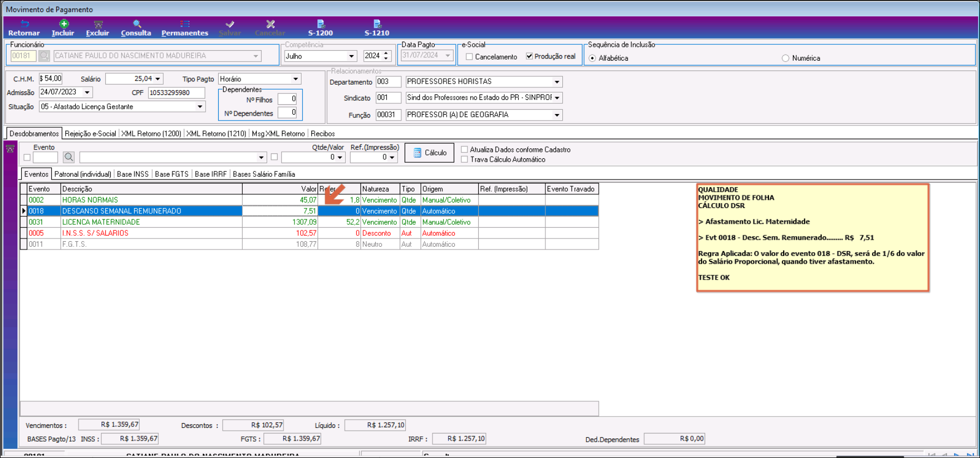Click the Evento Travado column header
This screenshot has width=980, height=458.
(572, 189)
